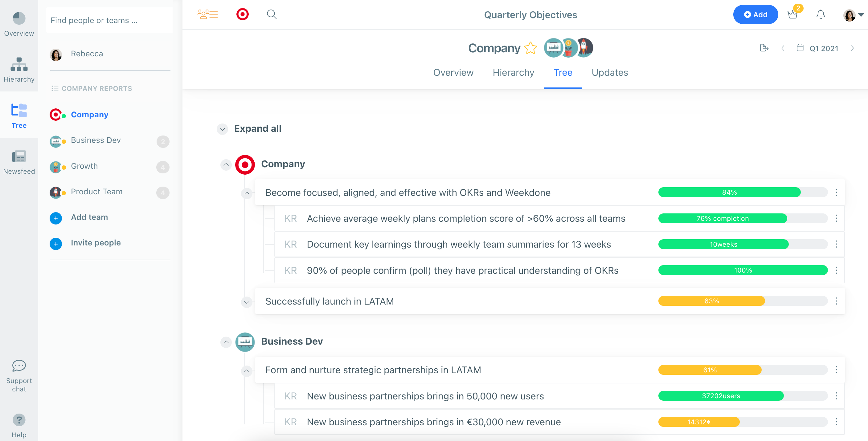Open the search tool in the top bar
Viewport: 868px width, 441px height.
(x=272, y=14)
